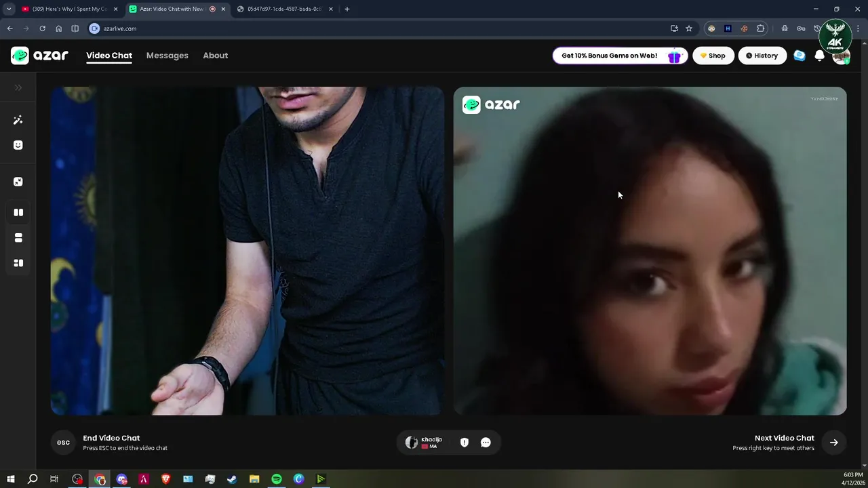Click the remote user's video feed
This screenshot has width=868, height=488.
[x=650, y=251]
